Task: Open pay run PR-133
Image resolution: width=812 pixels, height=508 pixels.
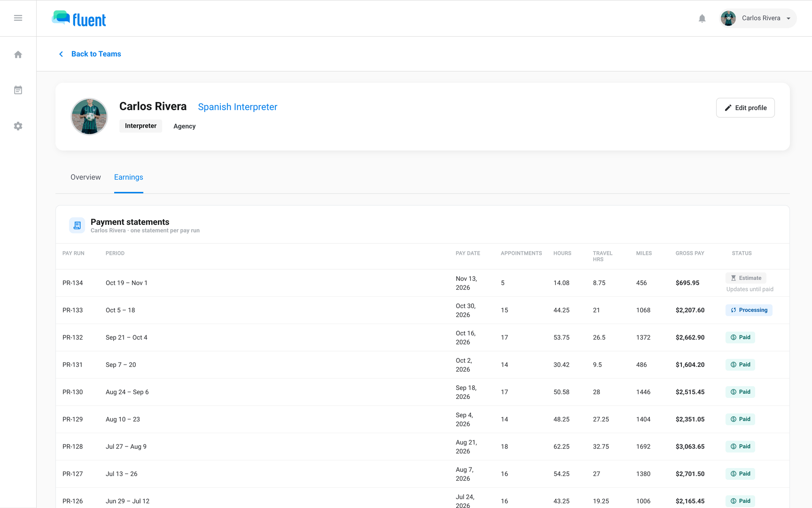Action: pos(73,310)
